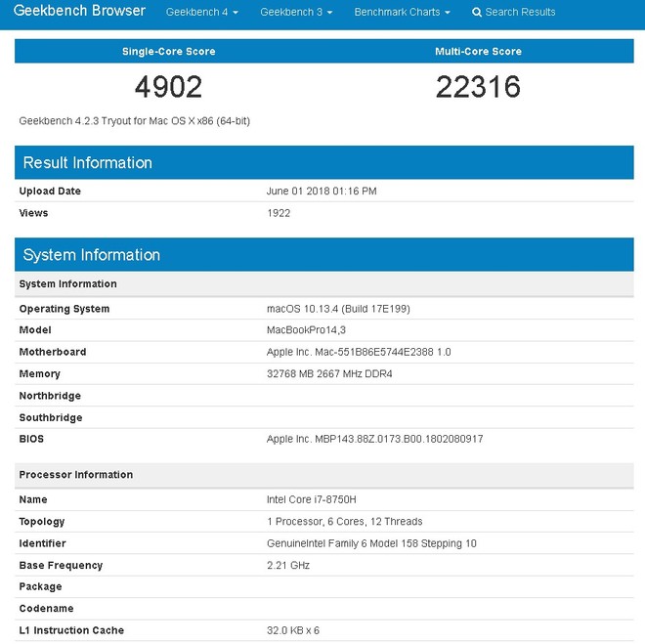
Task: Click the Search Results text in navbar
Action: [x=520, y=13]
